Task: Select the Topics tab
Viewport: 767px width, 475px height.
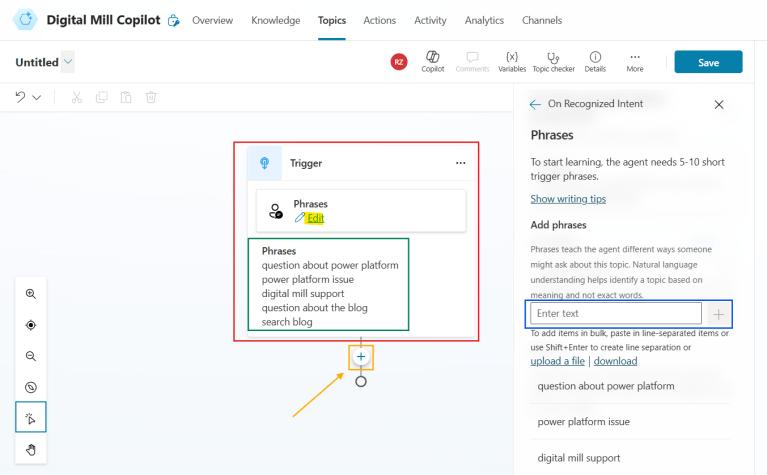Action: tap(332, 21)
